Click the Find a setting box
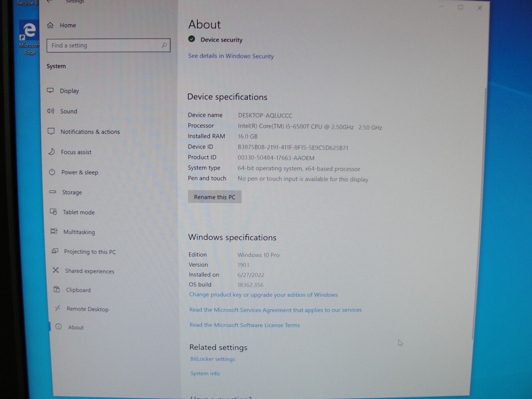Screen dimensions: 532x399 (x=109, y=45)
